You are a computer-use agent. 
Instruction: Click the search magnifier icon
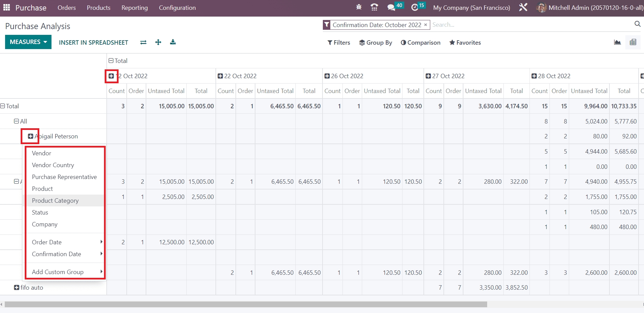tap(637, 24)
